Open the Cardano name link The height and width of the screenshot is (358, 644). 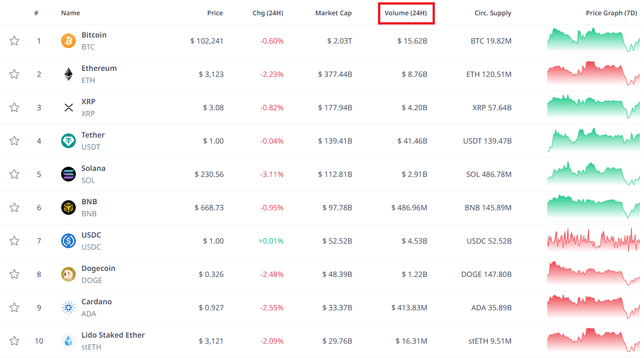[97, 301]
